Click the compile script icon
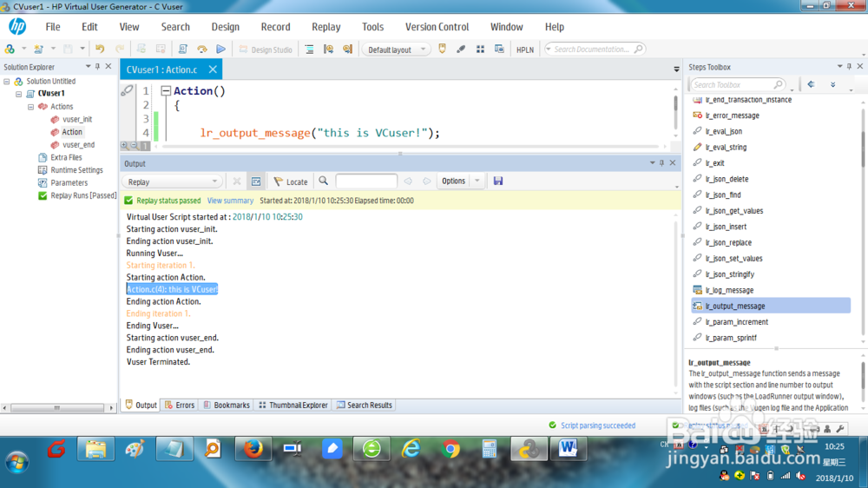The image size is (868, 488). click(x=182, y=49)
